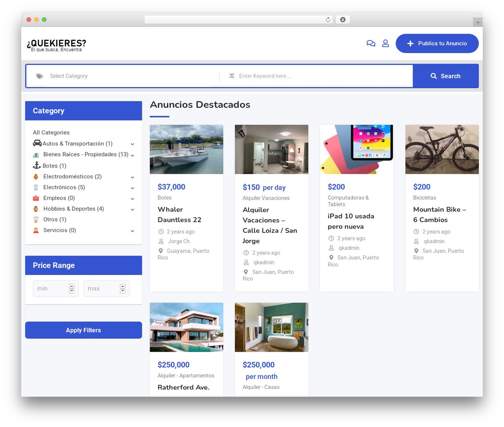Click the Enter Keyword here field
Image resolution: width=504 pixels, height=427 pixels.
pos(317,76)
